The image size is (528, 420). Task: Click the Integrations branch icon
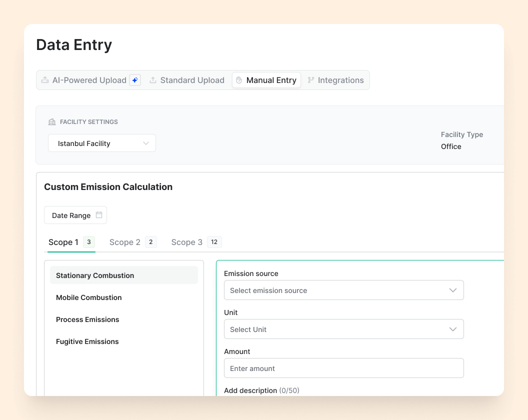pyautogui.click(x=311, y=80)
